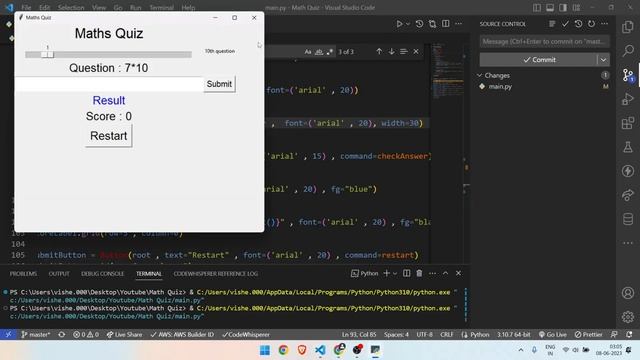Go to previous match in find widget
The height and width of the screenshot is (360, 640).
[379, 51]
